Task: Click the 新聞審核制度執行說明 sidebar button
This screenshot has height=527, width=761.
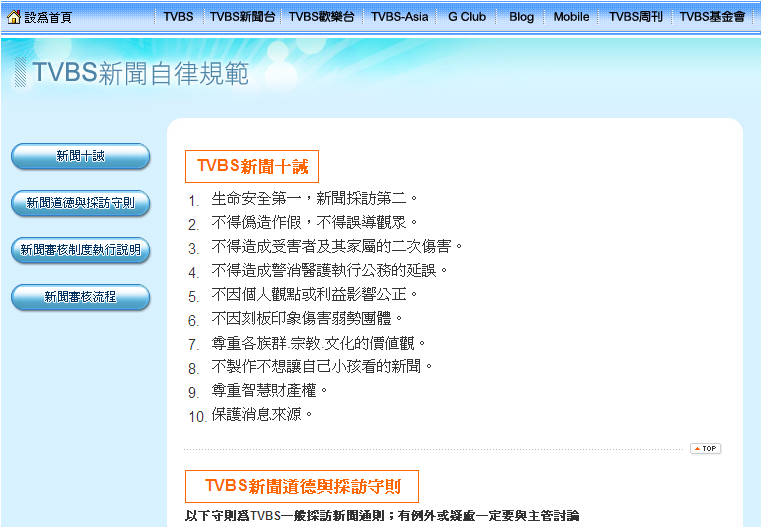Action: coord(81,250)
